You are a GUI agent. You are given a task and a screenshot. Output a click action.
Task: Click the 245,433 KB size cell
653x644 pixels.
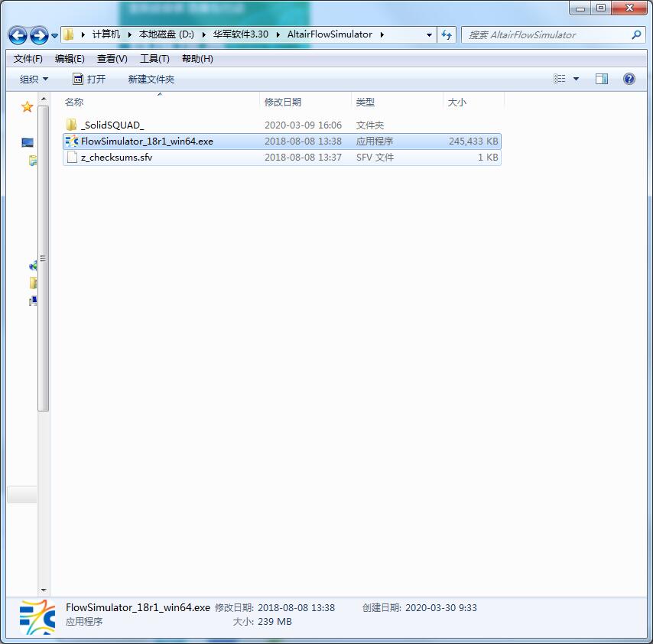473,141
